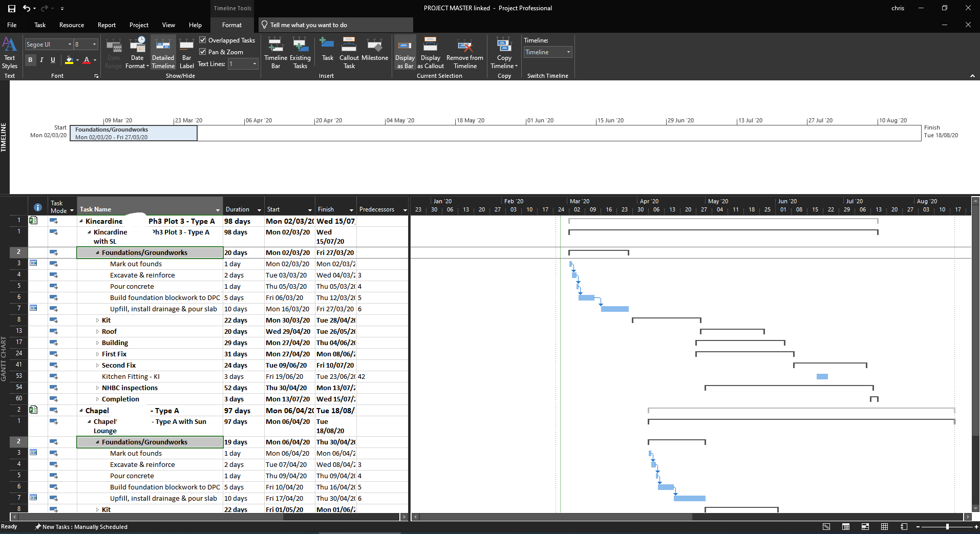Adjust the zoom slider in status bar
Viewport: 980px width, 534px height.
click(x=947, y=527)
